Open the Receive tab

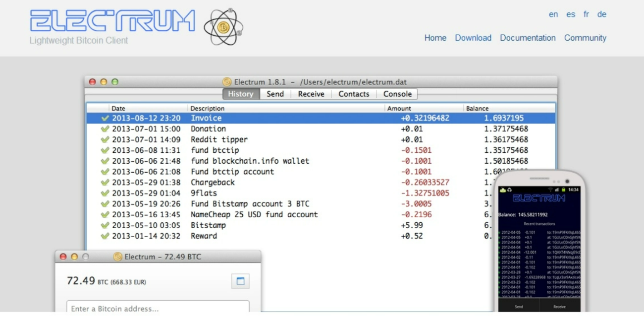[x=311, y=94]
